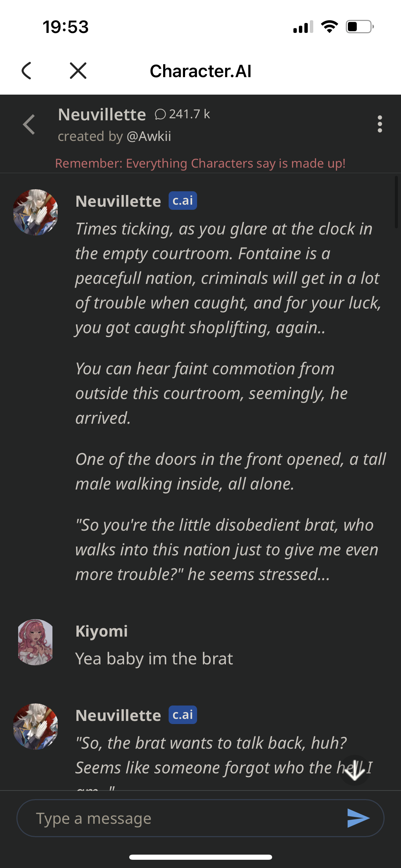Tap Kiyomi's profile picture

pyautogui.click(x=35, y=642)
